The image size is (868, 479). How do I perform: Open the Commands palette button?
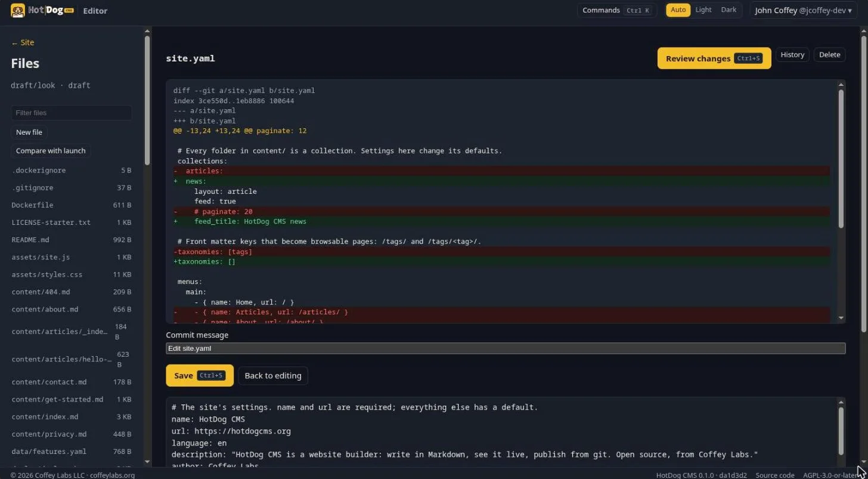pos(616,10)
